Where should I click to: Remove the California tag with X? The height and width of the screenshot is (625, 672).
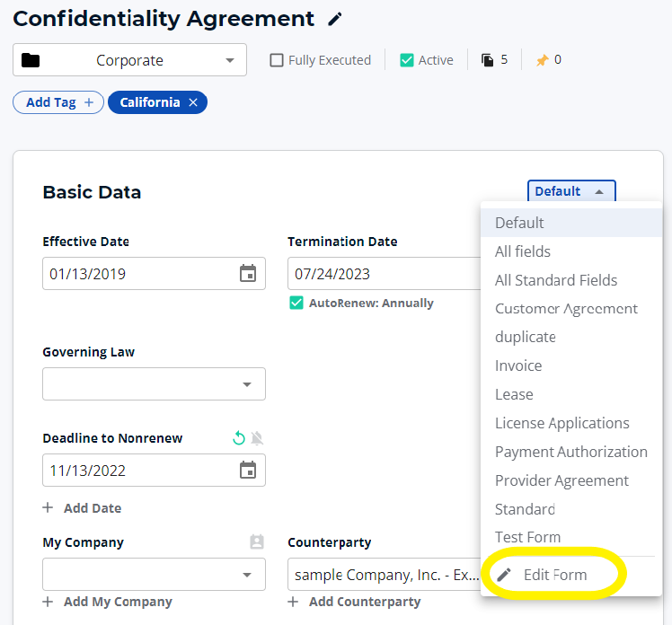(x=193, y=102)
